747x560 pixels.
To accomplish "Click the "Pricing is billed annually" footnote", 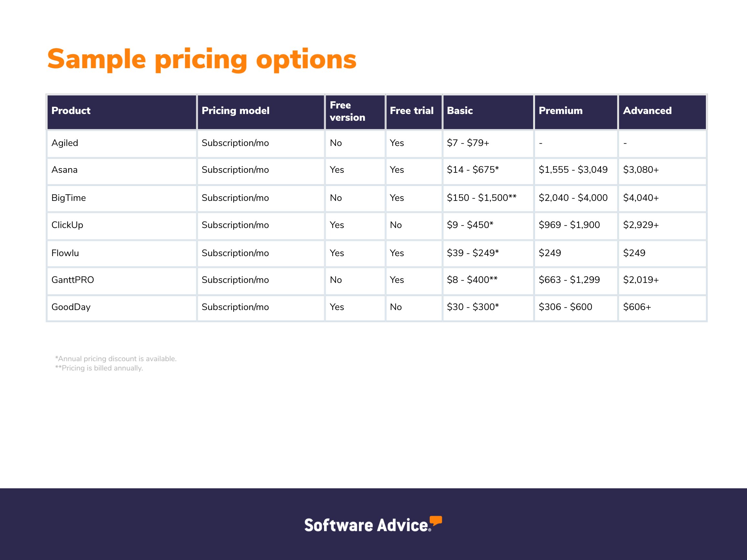I will [x=99, y=368].
